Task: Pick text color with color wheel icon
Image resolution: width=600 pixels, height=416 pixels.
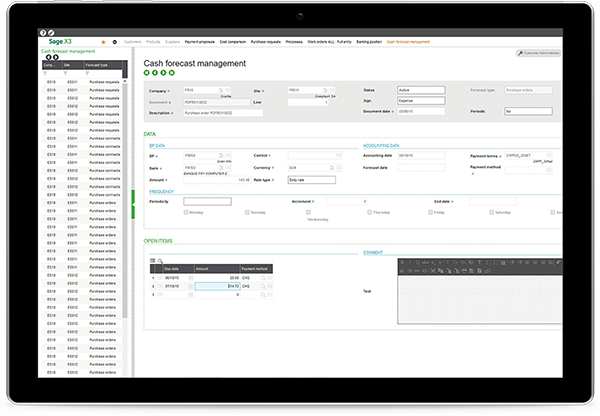Action: pos(471,263)
